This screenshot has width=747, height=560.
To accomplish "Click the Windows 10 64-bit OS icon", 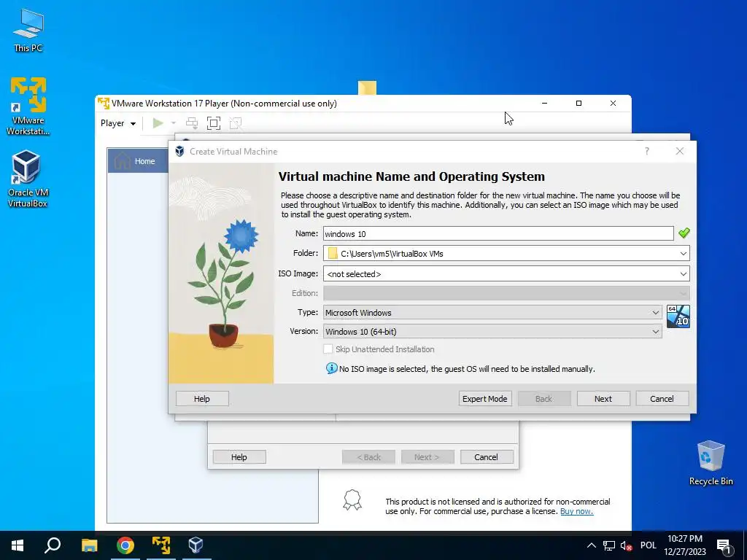I will 678,316.
